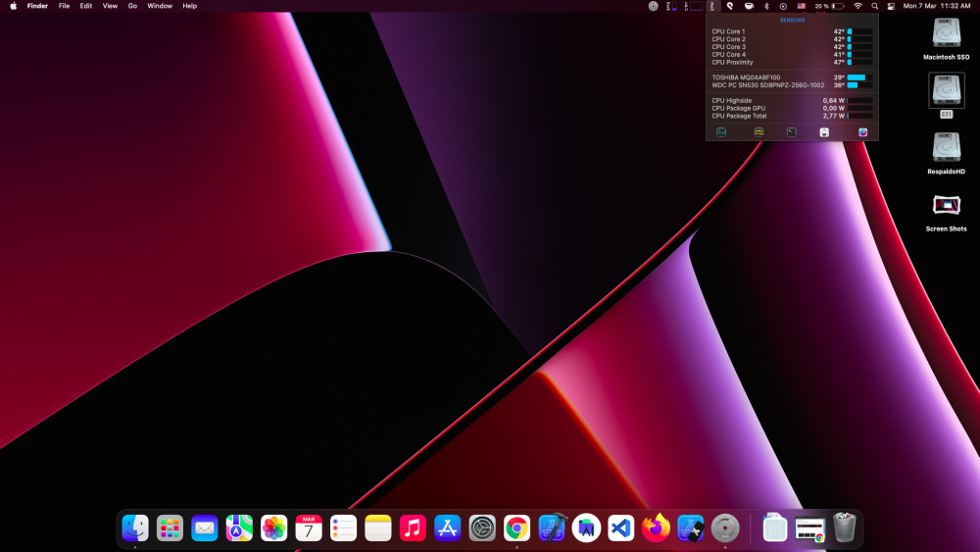
Task: Open Maps app in the Dock
Action: pyautogui.click(x=239, y=528)
